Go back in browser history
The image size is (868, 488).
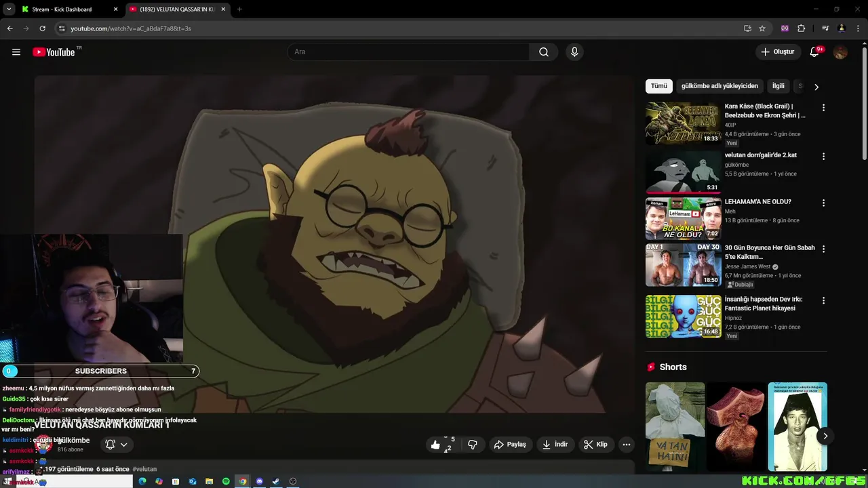9,28
